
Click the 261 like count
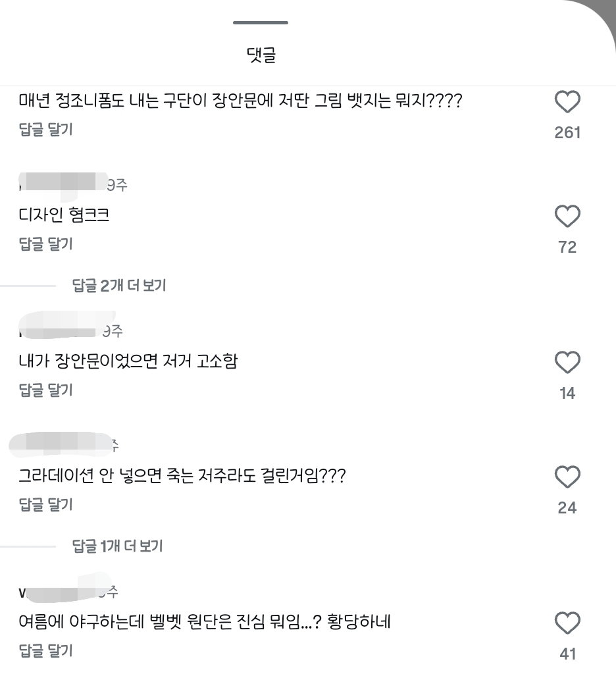pos(567,132)
